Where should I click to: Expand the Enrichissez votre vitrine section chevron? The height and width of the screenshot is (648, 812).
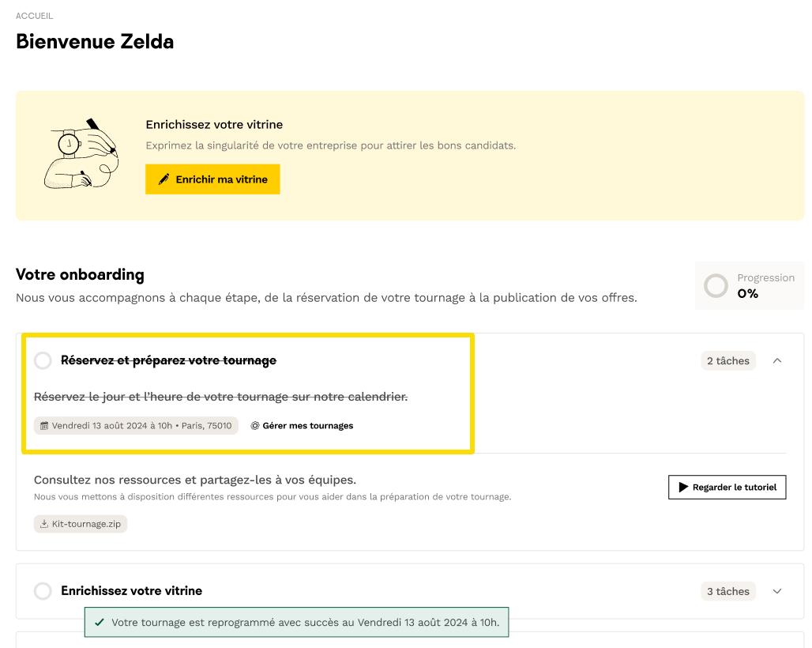click(x=777, y=591)
